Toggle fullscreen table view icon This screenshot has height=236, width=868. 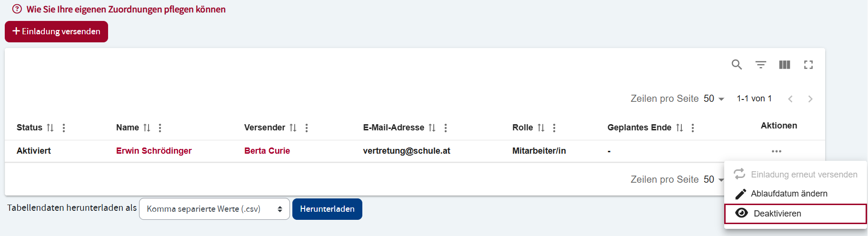click(808, 65)
